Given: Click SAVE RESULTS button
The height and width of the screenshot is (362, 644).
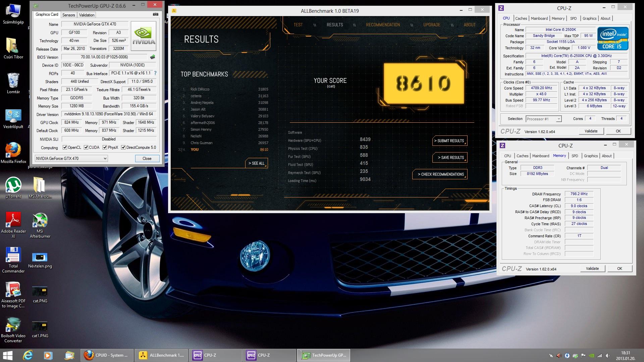Looking at the screenshot, I should 449,158.
